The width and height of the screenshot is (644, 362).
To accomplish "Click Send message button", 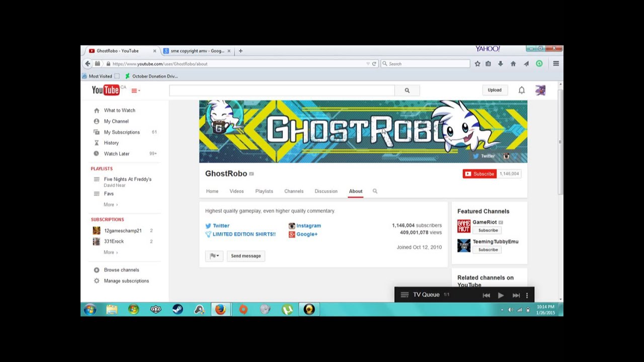I will [246, 256].
